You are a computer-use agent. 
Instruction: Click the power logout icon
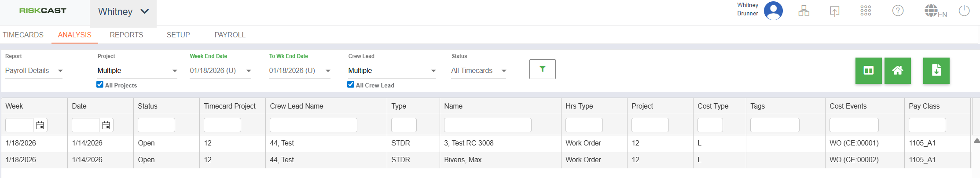[x=964, y=11]
